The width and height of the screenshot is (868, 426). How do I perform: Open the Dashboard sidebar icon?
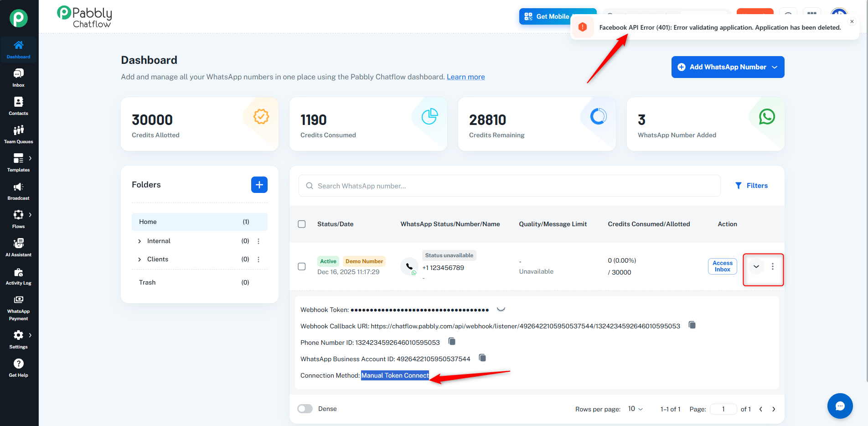pos(19,50)
